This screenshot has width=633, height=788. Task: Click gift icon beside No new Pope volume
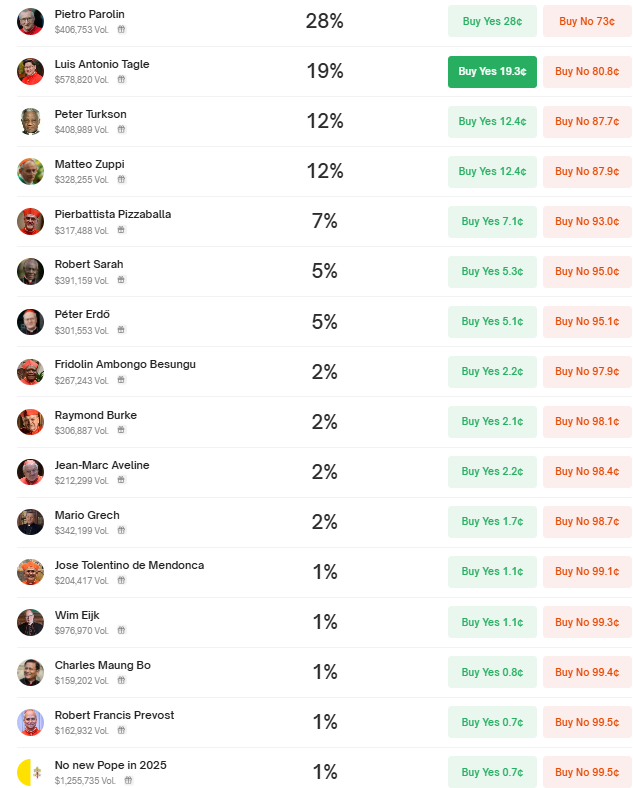click(128, 780)
